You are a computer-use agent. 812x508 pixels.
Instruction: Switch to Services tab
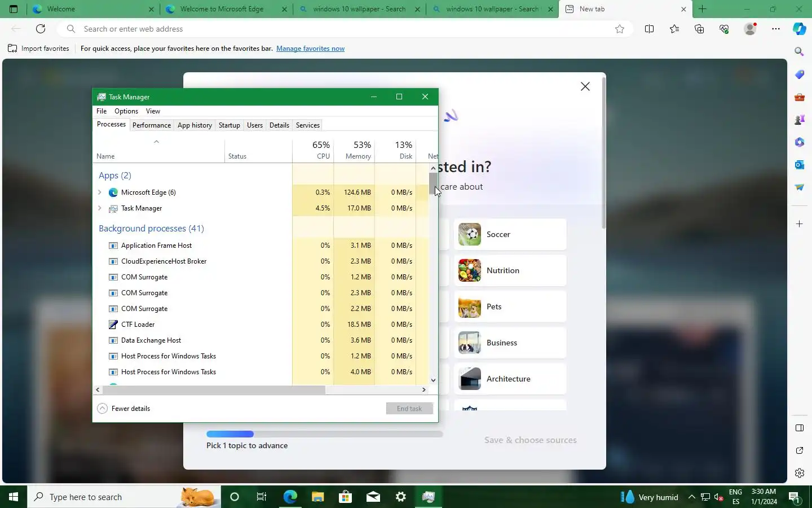click(308, 125)
